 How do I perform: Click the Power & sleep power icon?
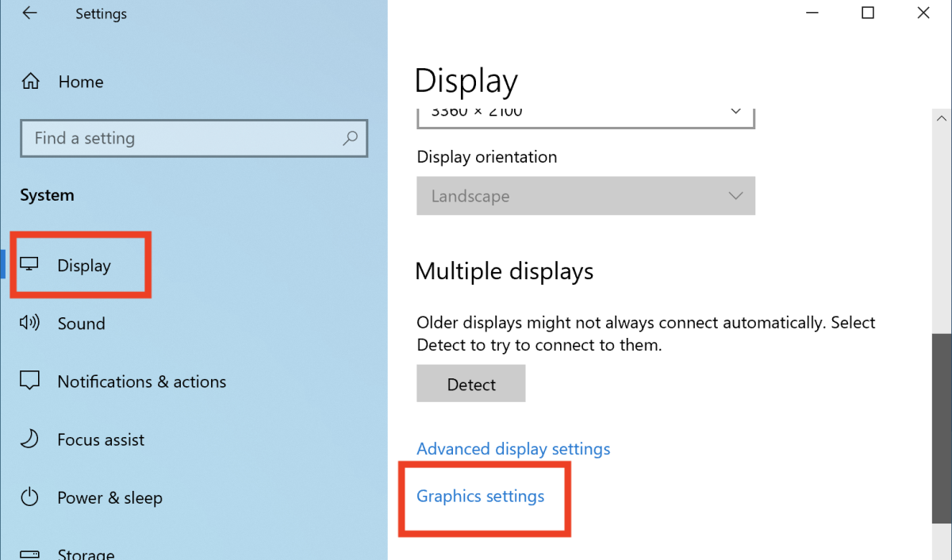coord(29,497)
